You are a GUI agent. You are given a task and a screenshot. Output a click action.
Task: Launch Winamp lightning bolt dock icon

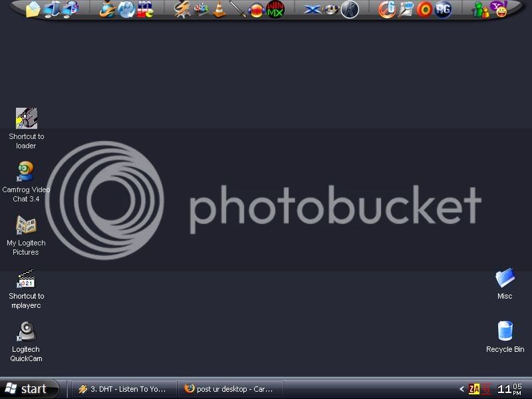coord(182,9)
